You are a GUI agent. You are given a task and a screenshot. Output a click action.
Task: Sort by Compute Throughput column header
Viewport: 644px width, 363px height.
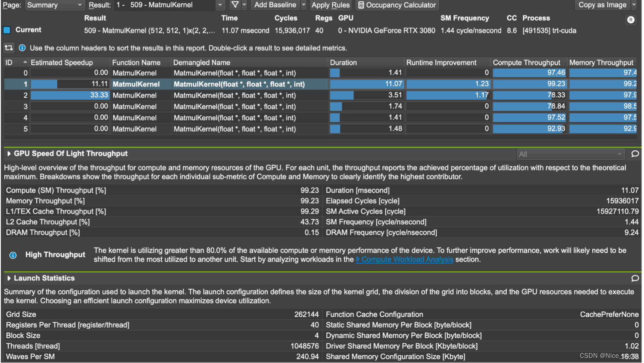point(529,62)
